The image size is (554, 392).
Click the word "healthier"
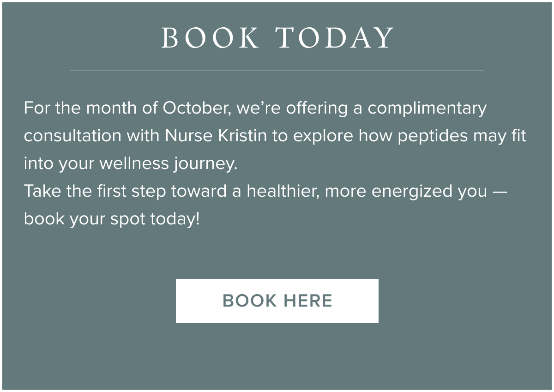tap(283, 191)
